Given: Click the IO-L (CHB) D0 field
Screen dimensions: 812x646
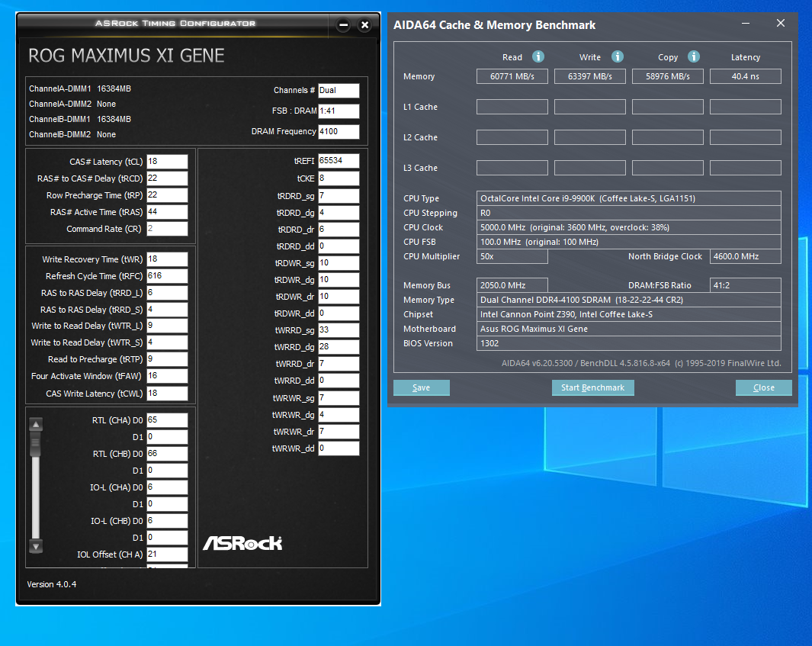Looking at the screenshot, I should click(167, 521).
